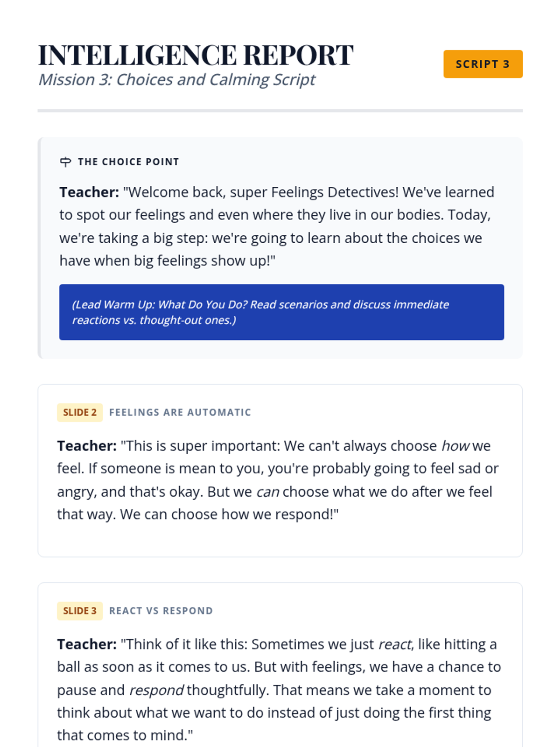Viewport: 560px width, 747px height.
Task: Click the INTELLIGENCE REPORT main title
Action: point(196,55)
